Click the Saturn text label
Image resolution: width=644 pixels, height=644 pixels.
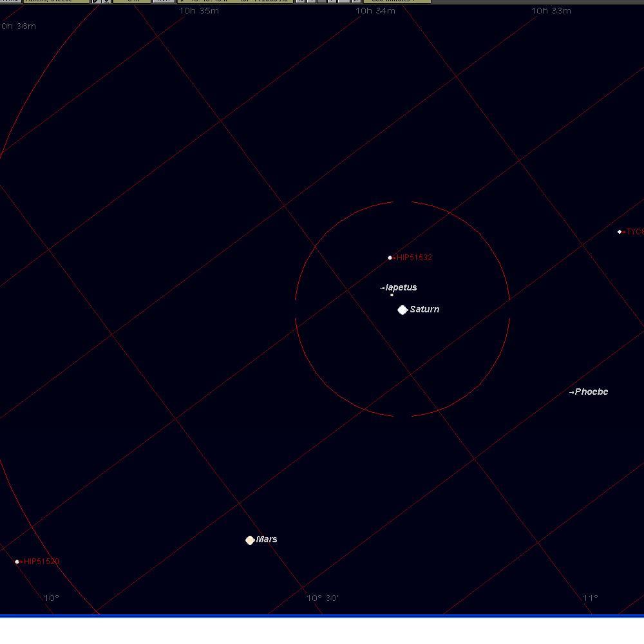(x=424, y=309)
